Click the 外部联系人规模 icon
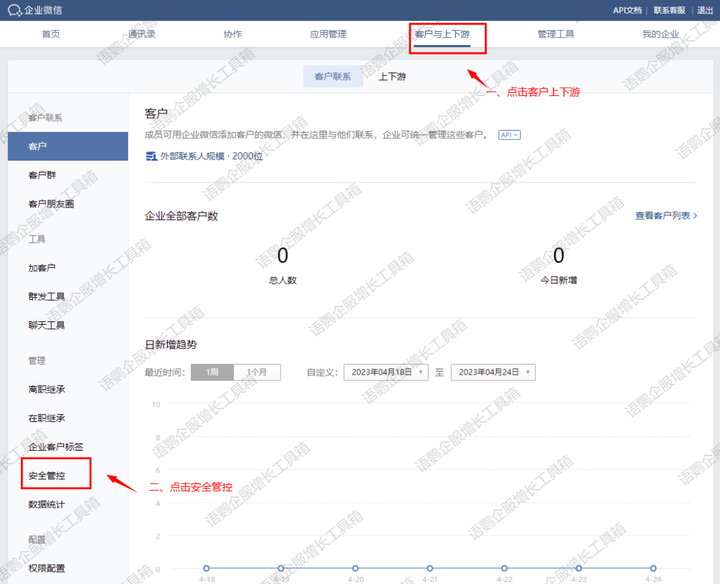 pyautogui.click(x=151, y=156)
